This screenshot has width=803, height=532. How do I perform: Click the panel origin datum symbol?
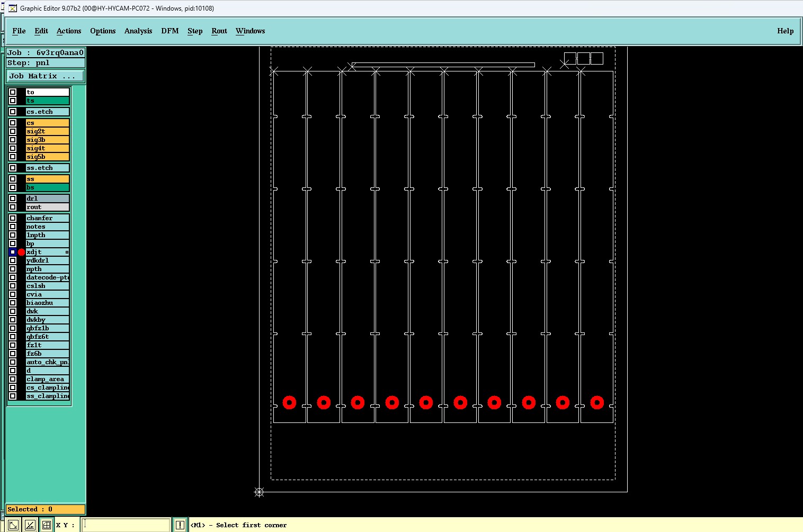[259, 492]
